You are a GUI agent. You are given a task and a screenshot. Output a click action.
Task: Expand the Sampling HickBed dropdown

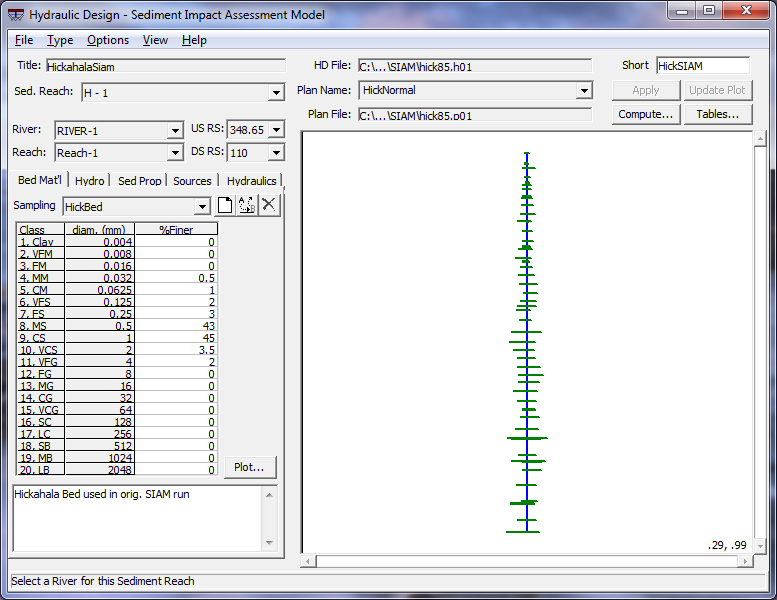(202, 207)
